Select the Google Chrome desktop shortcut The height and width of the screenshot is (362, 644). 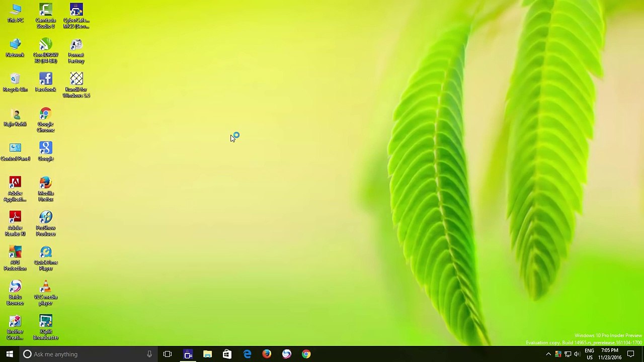(x=46, y=120)
